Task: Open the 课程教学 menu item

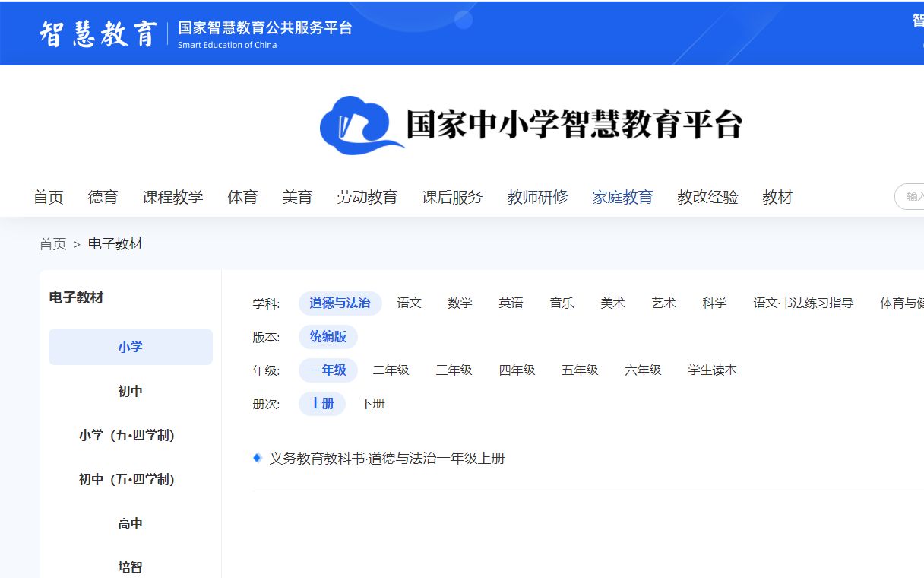Action: point(173,197)
